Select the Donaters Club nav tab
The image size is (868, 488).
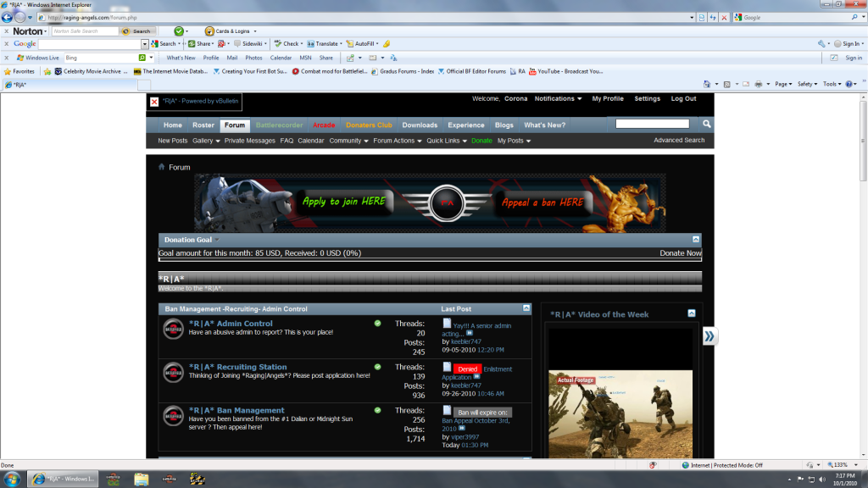[369, 125]
